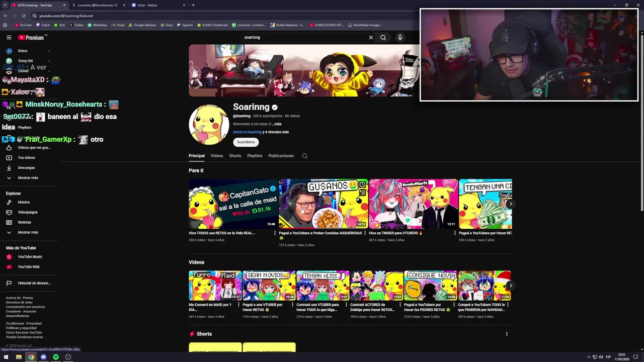Open the WhatsApp bookmark
Image resolution: width=644 pixels, height=362 pixels.
point(97,25)
